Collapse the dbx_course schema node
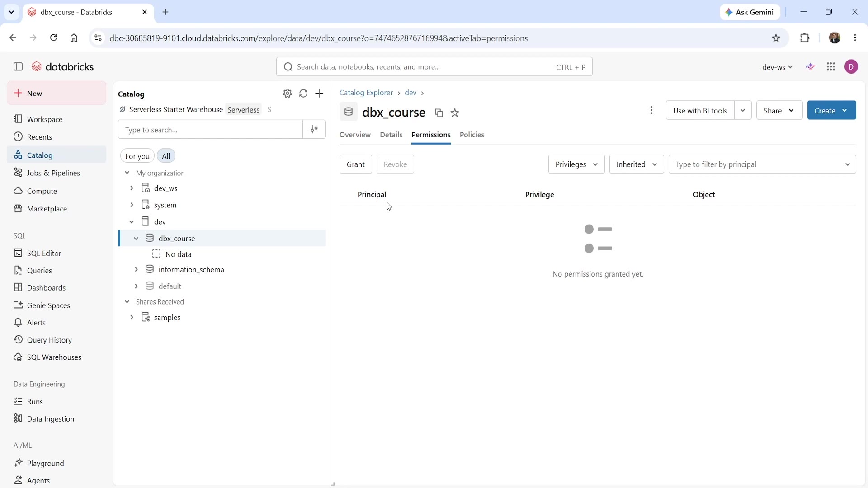 pos(136,238)
